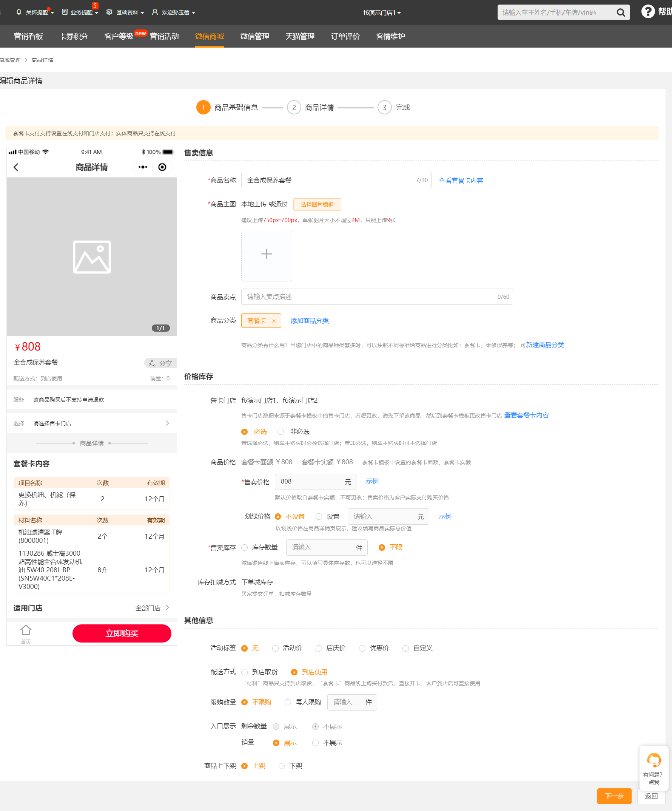Click the image placeholder in phone preview

(92, 257)
